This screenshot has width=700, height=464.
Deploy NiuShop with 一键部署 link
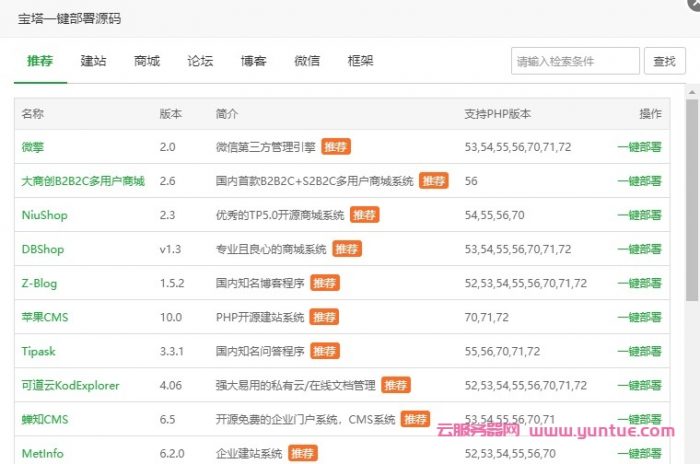click(639, 215)
